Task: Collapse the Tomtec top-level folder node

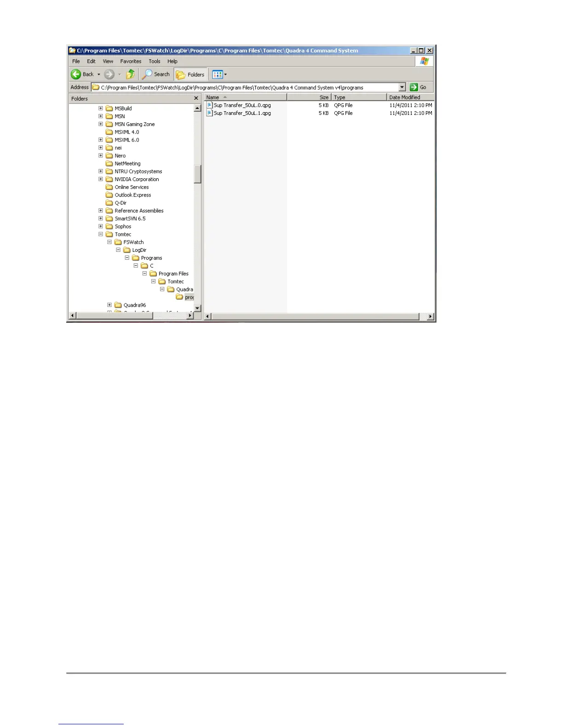Action: [x=101, y=234]
